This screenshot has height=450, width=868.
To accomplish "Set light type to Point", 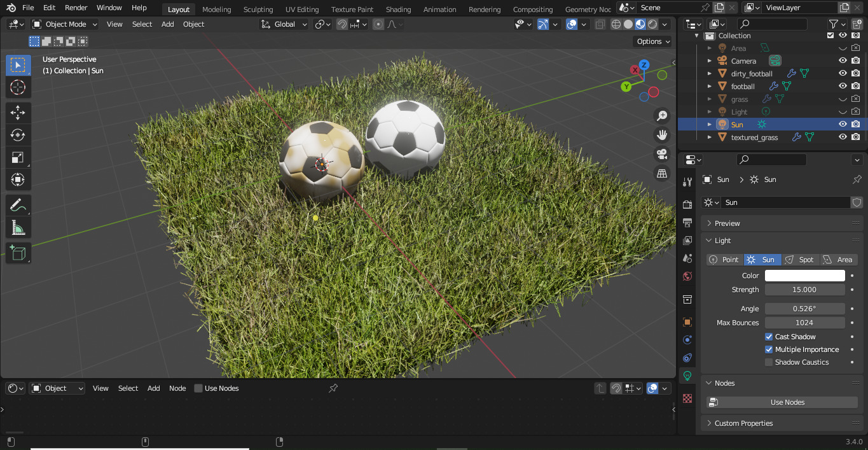I will [x=725, y=260].
